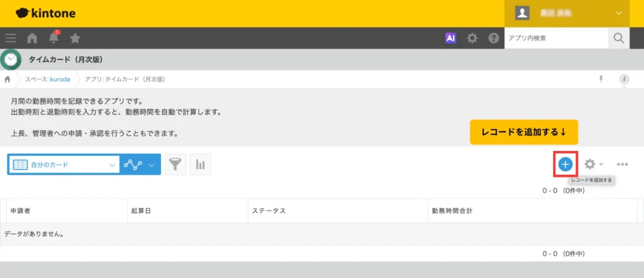The height and width of the screenshot is (278, 644).
Task: Open the filter funnel icon
Action: (x=175, y=164)
